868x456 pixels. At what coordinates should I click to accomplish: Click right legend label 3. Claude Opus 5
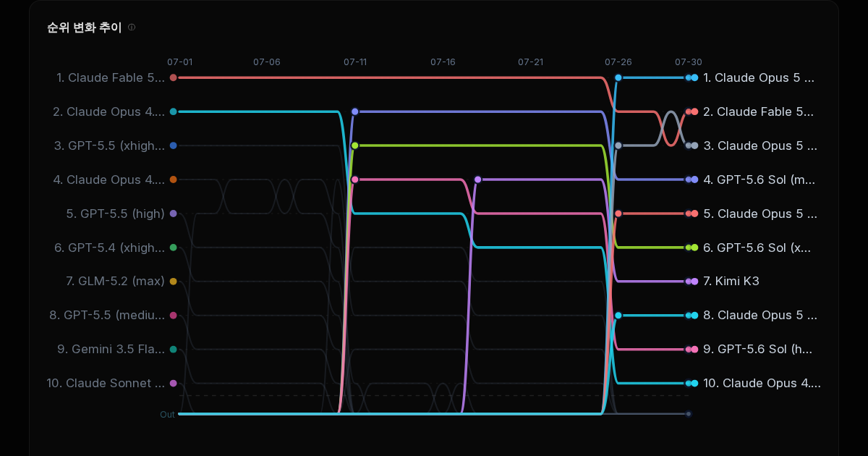(x=760, y=145)
